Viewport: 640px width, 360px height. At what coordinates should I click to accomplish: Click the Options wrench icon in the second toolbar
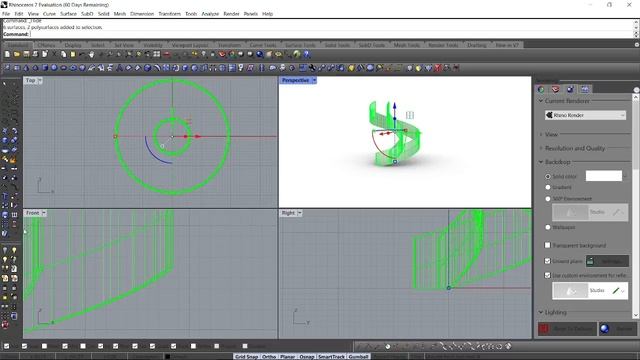click(312, 68)
